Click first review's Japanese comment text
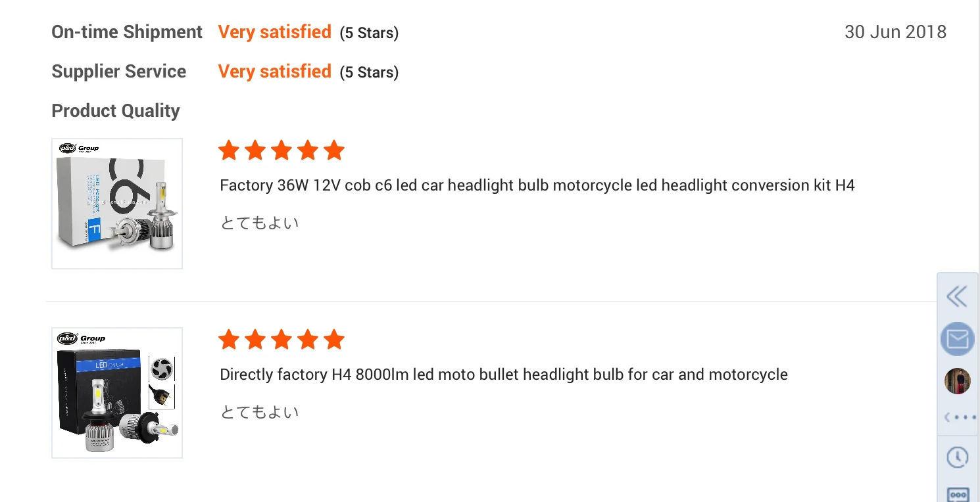This screenshot has width=980, height=502. pyautogui.click(x=259, y=223)
